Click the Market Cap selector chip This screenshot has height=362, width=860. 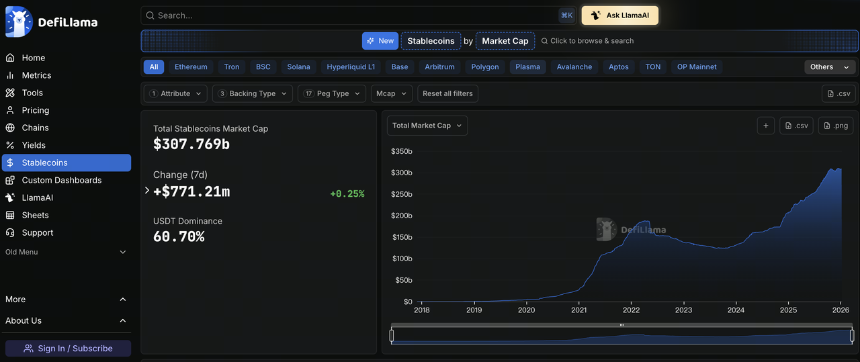tap(505, 41)
